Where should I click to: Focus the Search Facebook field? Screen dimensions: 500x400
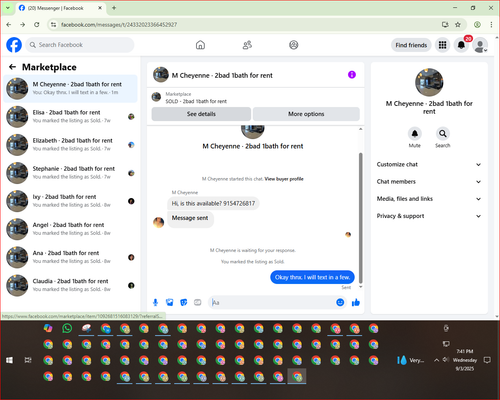point(80,45)
